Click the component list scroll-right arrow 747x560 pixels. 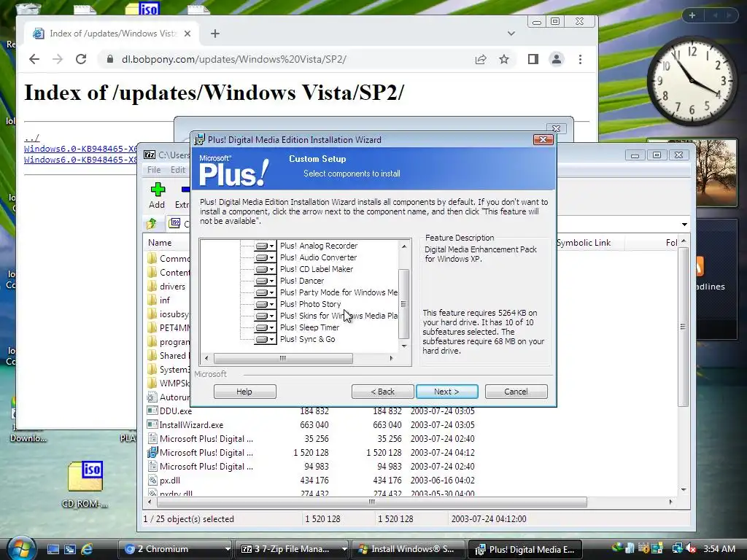click(392, 358)
